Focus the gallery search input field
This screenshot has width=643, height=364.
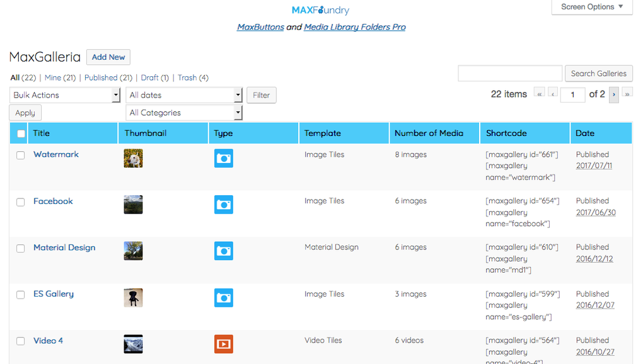pyautogui.click(x=510, y=74)
